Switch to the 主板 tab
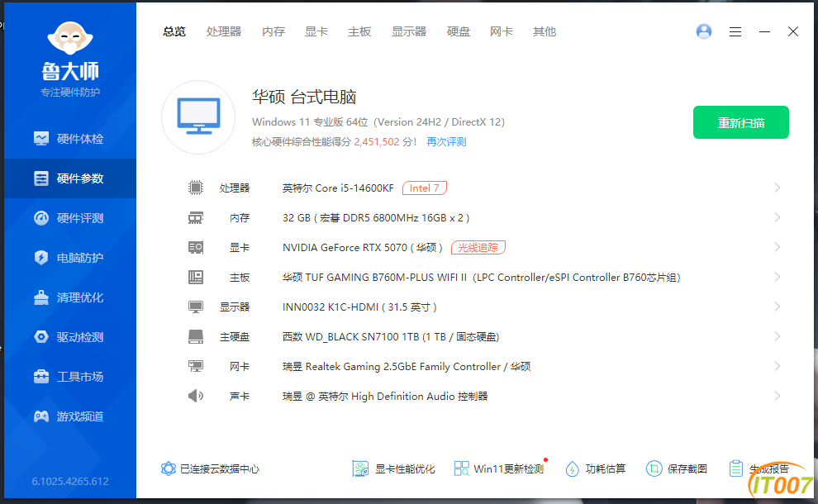The height and width of the screenshot is (504, 818). [359, 32]
